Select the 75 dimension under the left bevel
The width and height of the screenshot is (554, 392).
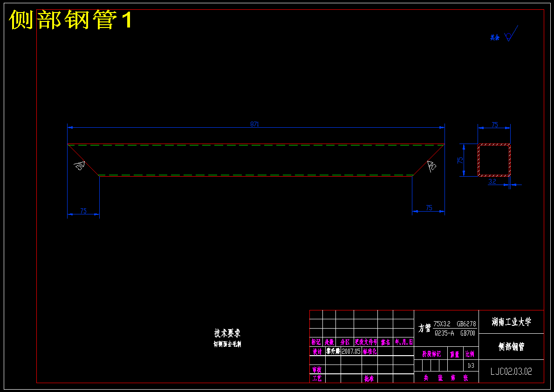pos(83,211)
